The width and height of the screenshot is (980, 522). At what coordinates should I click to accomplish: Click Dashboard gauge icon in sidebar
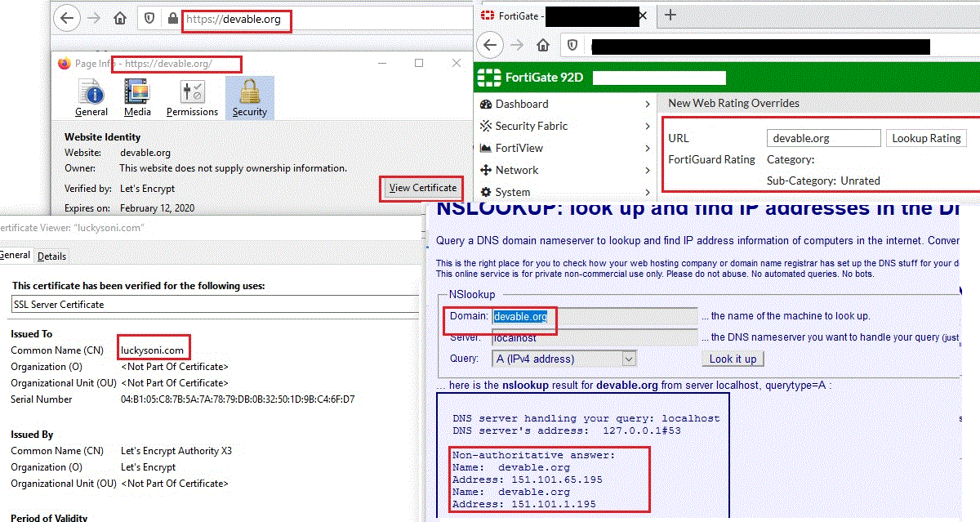click(486, 104)
